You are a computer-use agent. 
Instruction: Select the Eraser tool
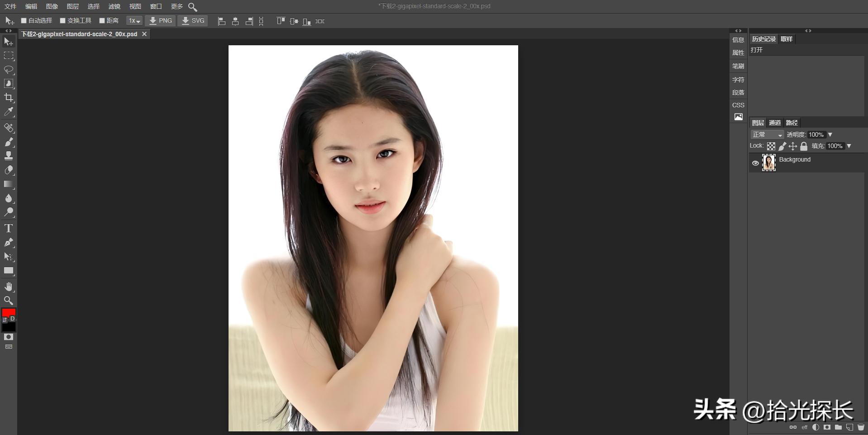pos(9,170)
